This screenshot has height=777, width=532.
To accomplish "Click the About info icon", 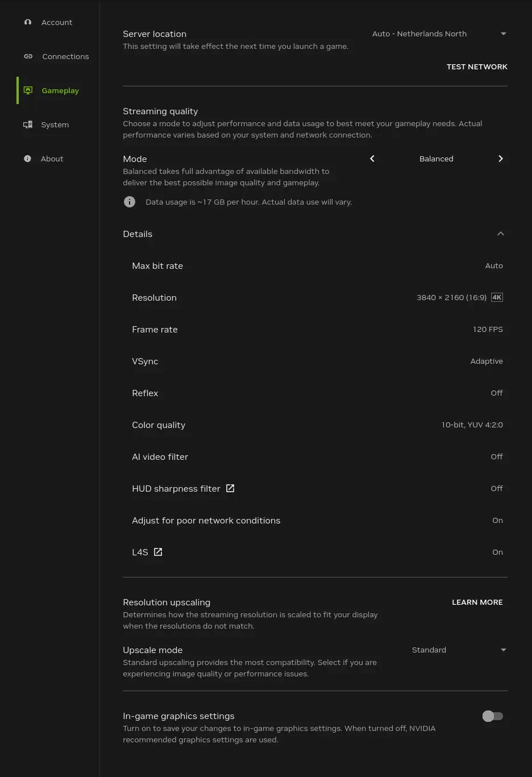I will coord(27,159).
